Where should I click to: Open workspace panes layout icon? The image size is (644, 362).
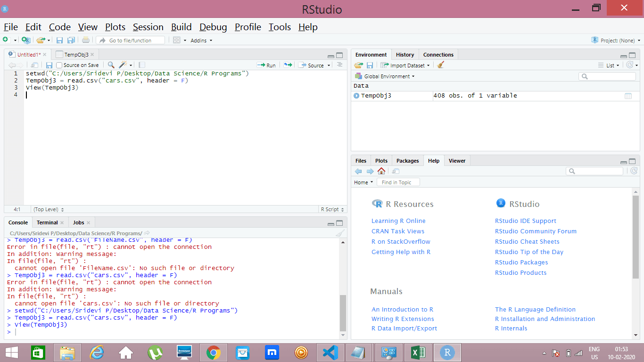[176, 41]
